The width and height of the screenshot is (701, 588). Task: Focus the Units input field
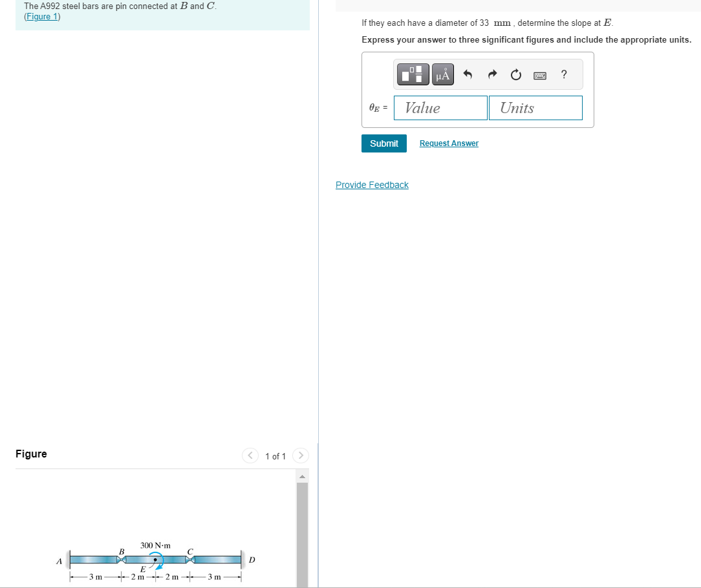(x=535, y=108)
